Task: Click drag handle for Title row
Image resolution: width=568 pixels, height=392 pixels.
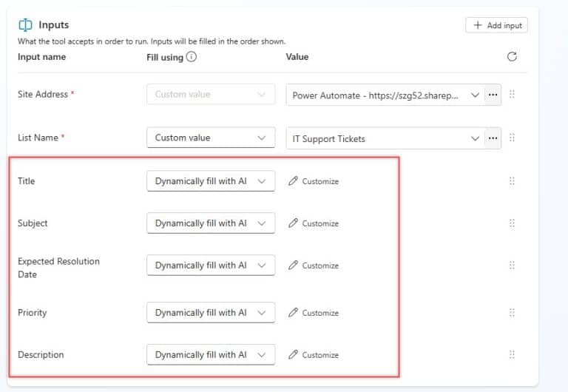Action: (512, 181)
